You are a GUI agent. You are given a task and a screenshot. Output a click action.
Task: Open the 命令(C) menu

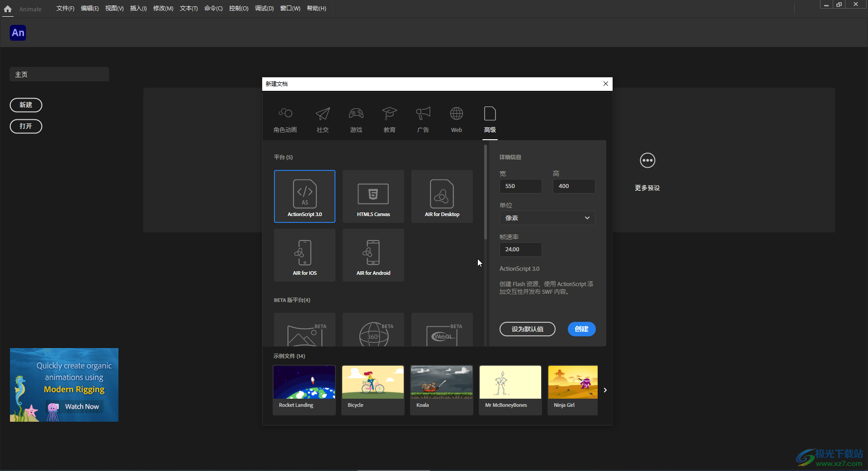click(x=213, y=9)
